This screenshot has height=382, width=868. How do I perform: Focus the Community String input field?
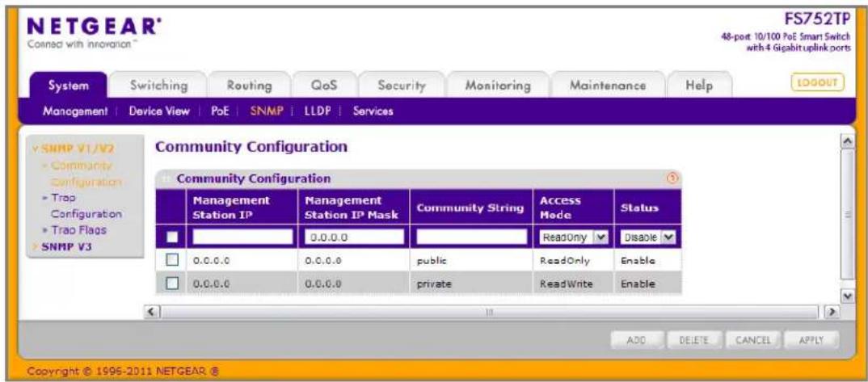point(472,237)
